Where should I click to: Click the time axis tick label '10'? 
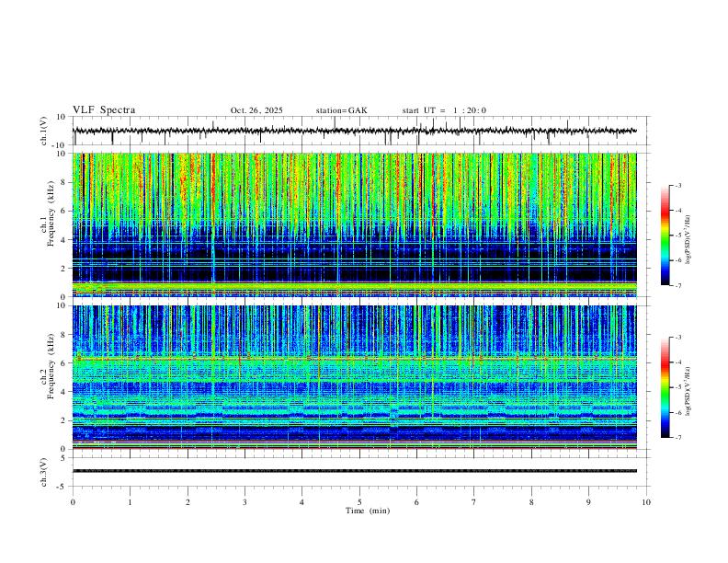[646, 502]
